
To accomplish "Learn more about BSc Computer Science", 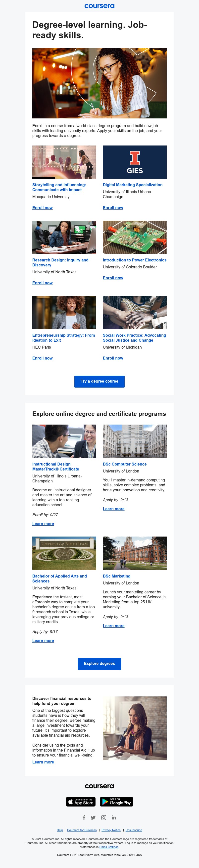I will 114,509.
